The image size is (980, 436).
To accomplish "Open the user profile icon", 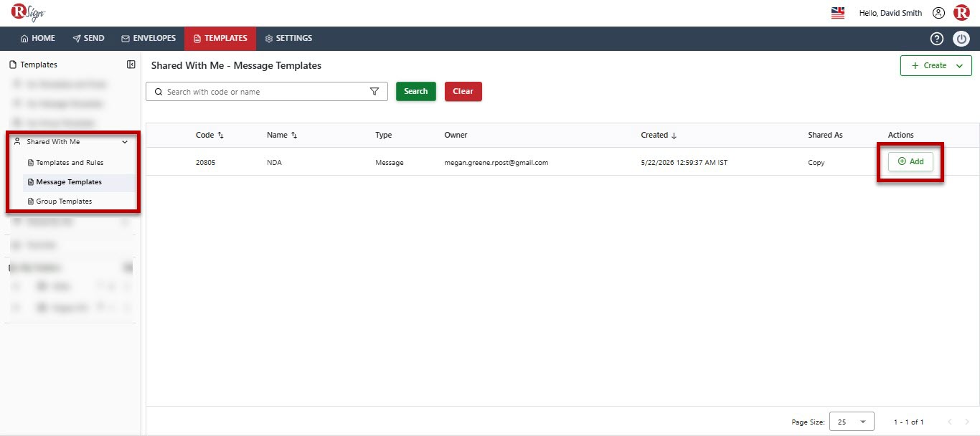I will click(x=938, y=13).
